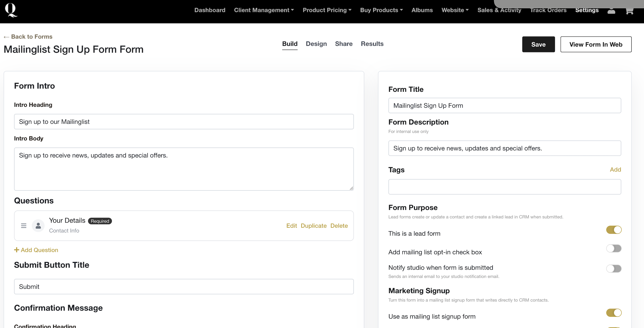Expand the Client Management dropdown

[x=264, y=10]
